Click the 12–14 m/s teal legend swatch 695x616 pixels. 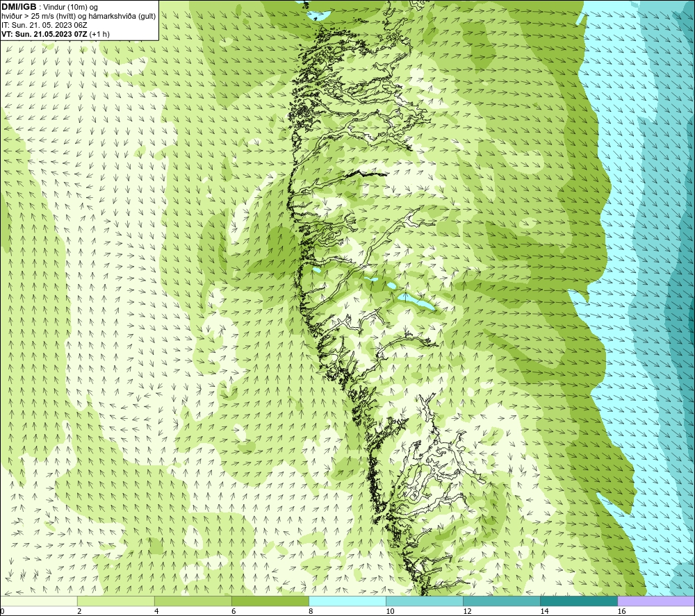(501, 601)
